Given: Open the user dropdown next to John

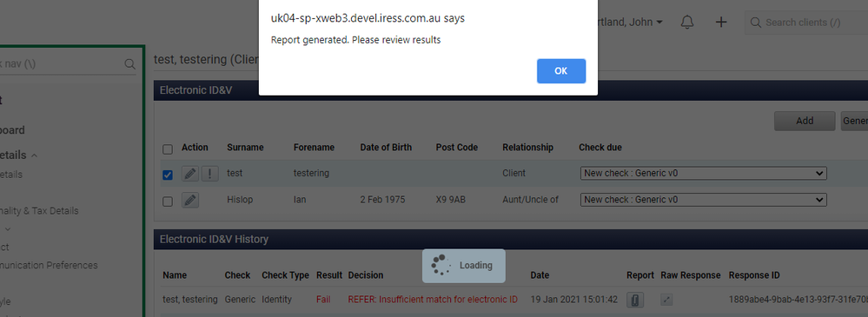Looking at the screenshot, I should coord(659,22).
